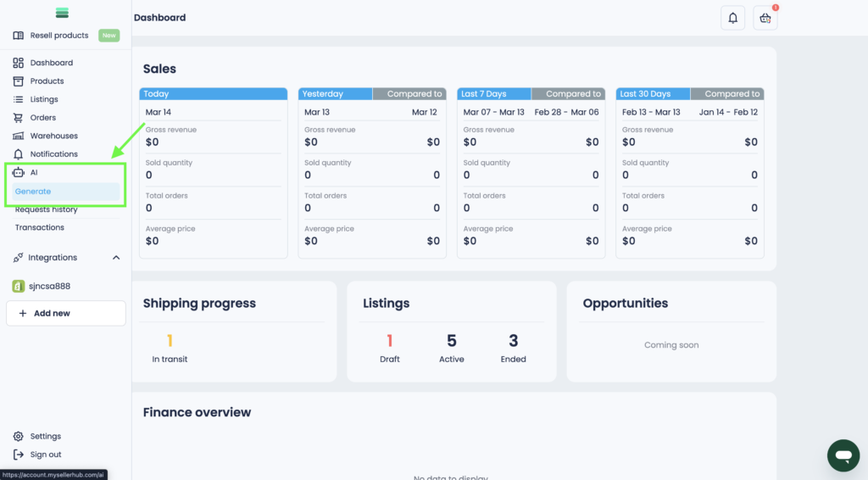Click Sign out link
868x480 pixels.
click(46, 455)
